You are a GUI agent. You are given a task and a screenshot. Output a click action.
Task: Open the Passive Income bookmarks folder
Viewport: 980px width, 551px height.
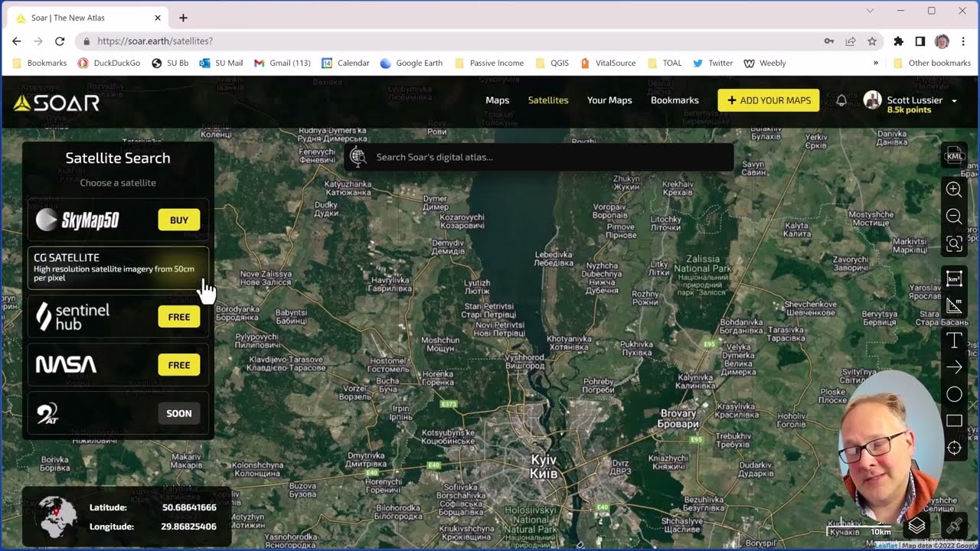(x=489, y=63)
